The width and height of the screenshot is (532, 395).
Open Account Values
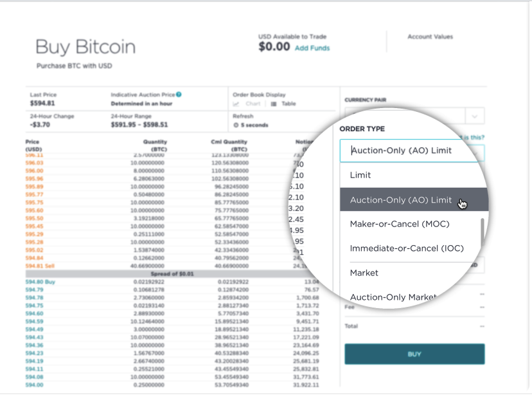click(430, 37)
